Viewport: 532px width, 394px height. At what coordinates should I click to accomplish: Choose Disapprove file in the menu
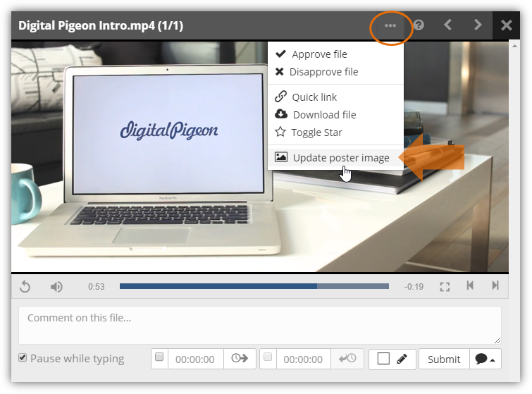pyautogui.click(x=335, y=72)
